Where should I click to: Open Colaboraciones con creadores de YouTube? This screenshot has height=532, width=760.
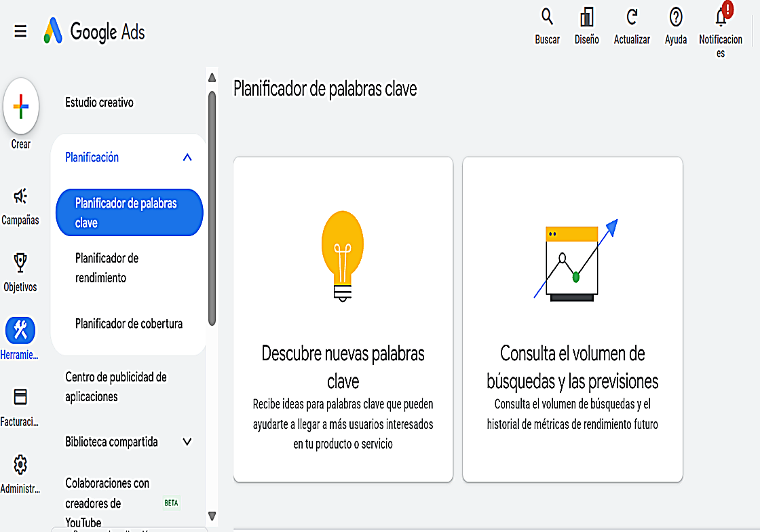(x=108, y=503)
